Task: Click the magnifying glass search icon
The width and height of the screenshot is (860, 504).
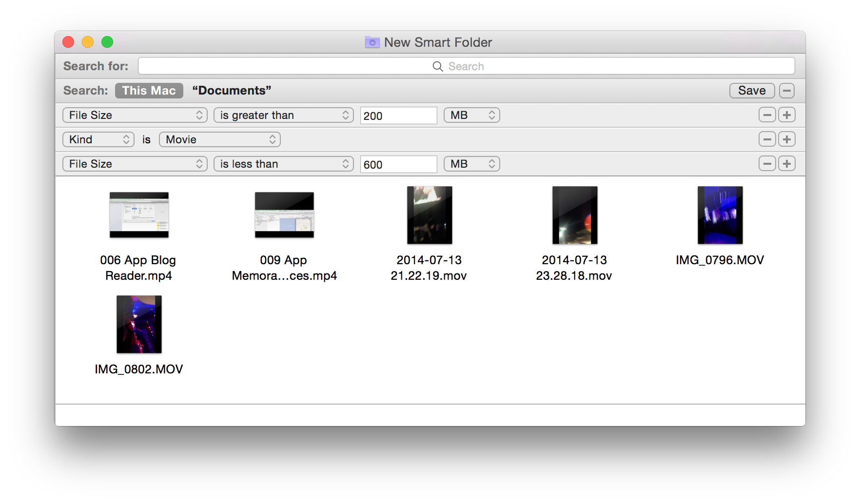Action: coord(437,66)
